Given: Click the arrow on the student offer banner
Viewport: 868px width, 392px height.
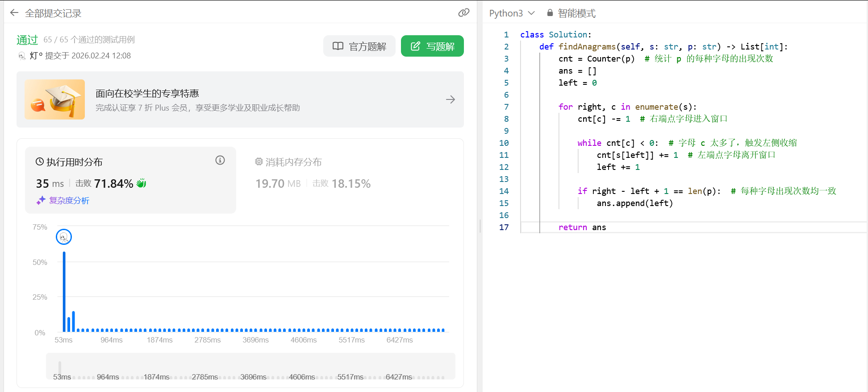Looking at the screenshot, I should [450, 99].
